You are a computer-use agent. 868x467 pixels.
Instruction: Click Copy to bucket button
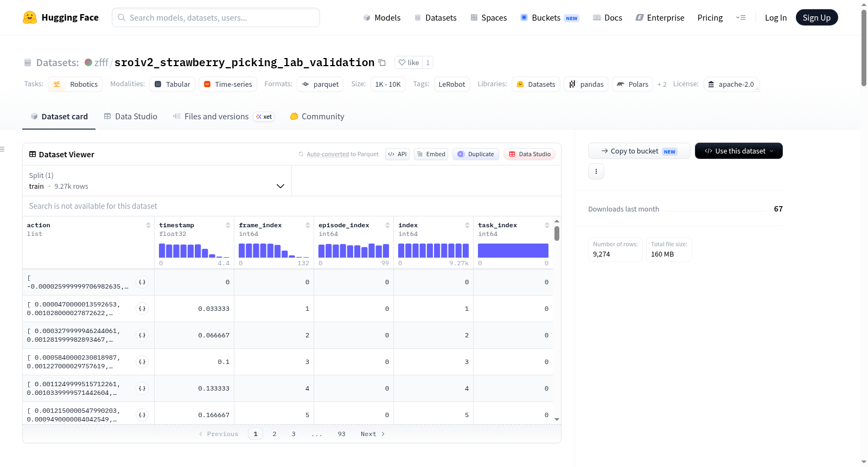(639, 151)
